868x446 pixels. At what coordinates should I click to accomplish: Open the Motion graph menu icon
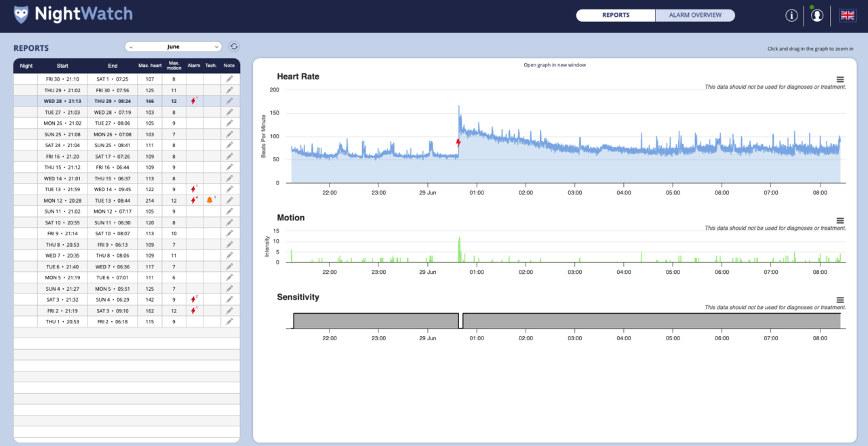point(840,220)
